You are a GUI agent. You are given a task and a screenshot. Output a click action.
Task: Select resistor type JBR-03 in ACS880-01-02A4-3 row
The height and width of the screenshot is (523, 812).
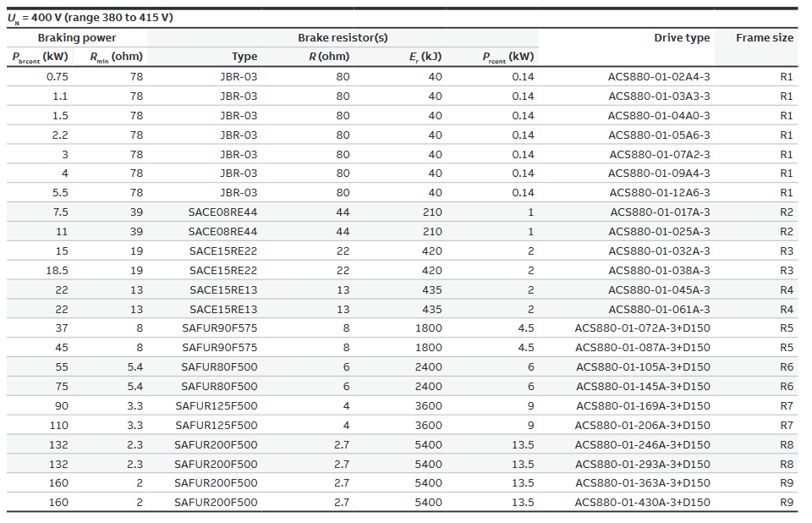coord(239,77)
